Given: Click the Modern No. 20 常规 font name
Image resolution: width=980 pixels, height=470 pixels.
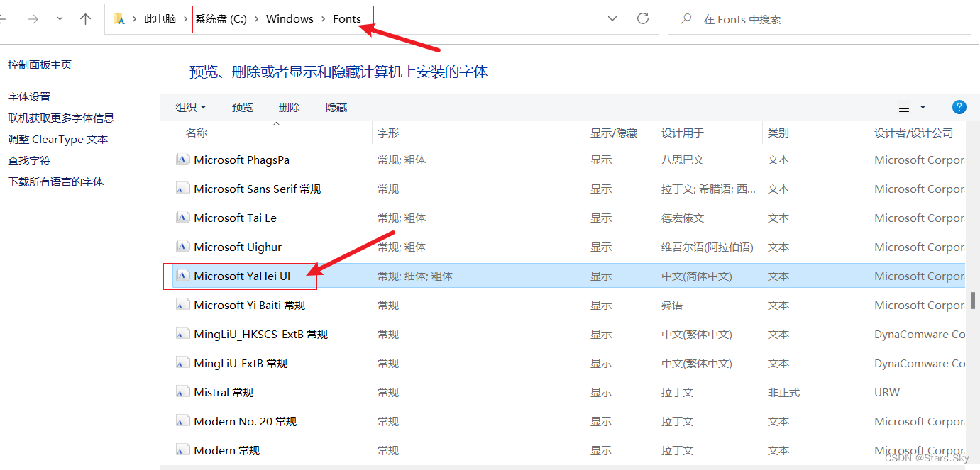Looking at the screenshot, I should click(x=246, y=421).
